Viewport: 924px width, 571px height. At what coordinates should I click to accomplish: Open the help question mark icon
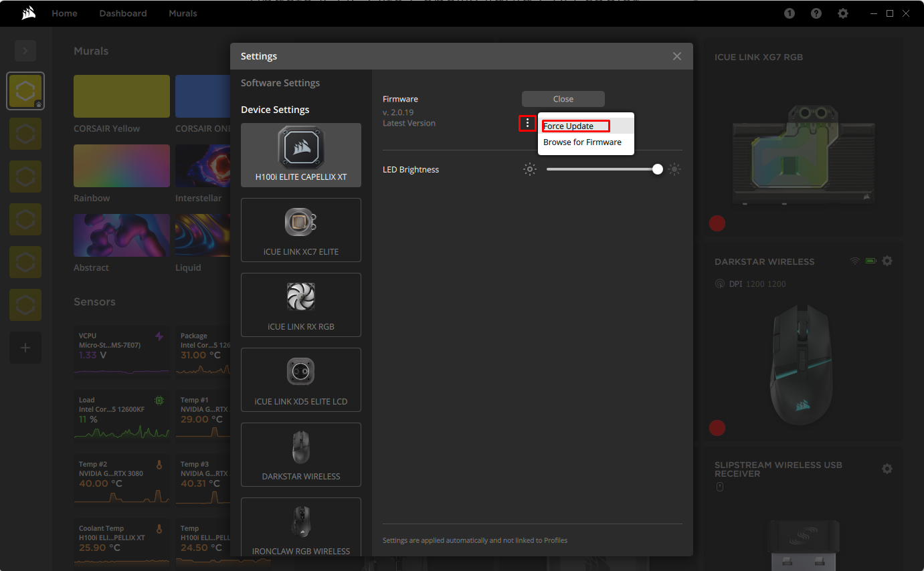816,13
